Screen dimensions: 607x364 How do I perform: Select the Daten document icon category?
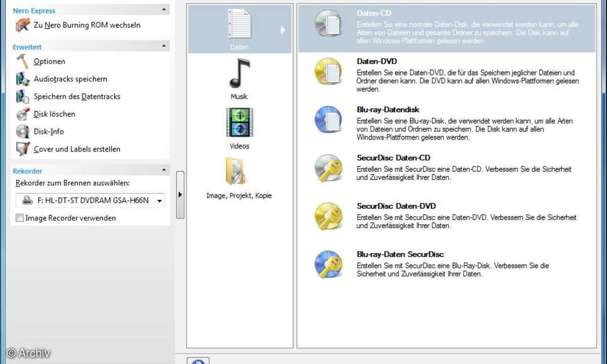[x=239, y=24]
